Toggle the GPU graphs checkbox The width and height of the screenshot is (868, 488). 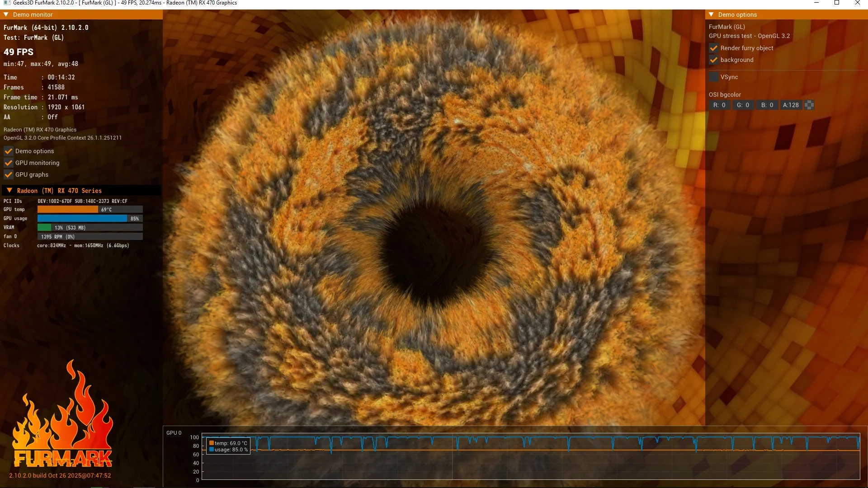(9, 174)
